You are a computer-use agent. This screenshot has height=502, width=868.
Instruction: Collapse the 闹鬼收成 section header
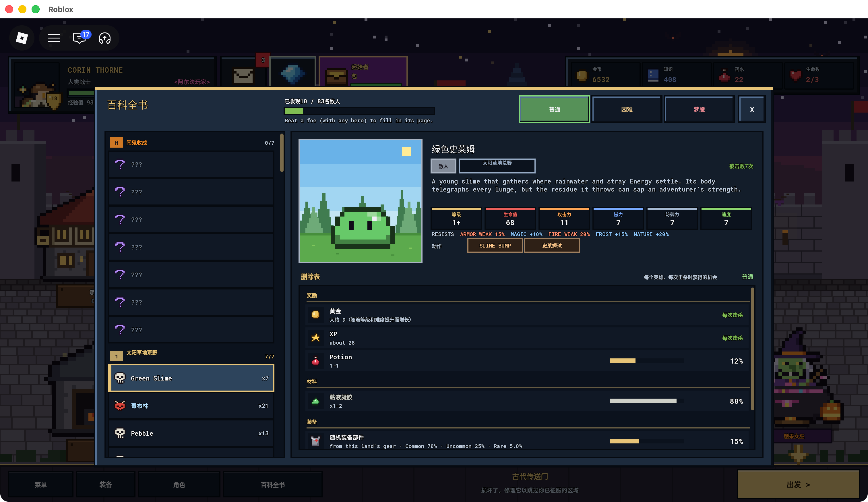point(191,142)
